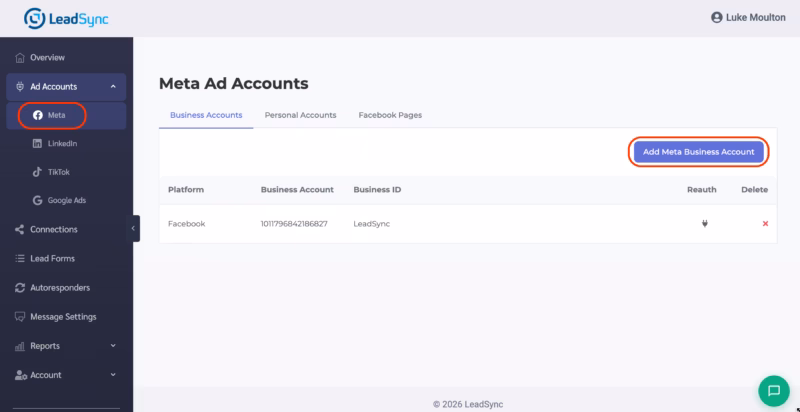800x412 pixels.
Task: Select the Business Accounts tab
Action: 206,115
